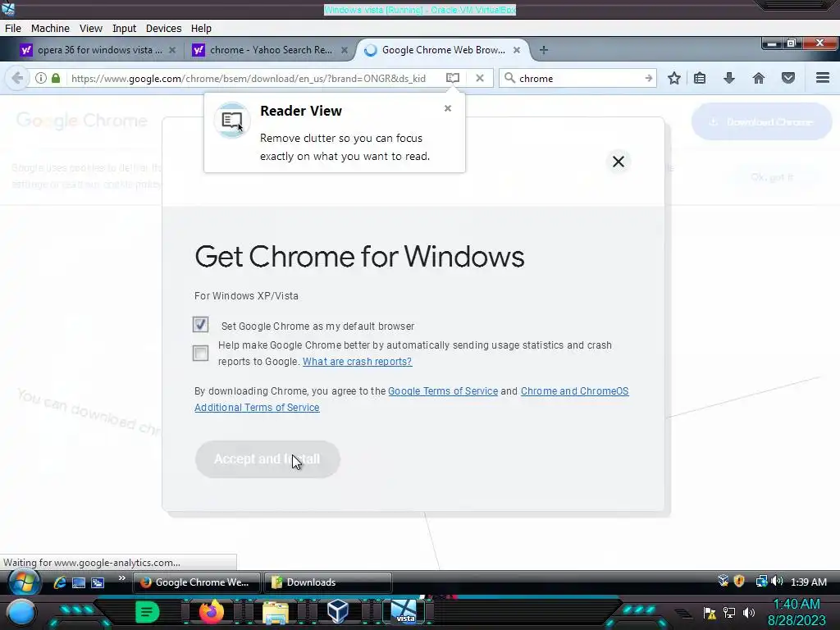Click the Accept and Install button
Screen dimensions: 840x630
pos(267,459)
